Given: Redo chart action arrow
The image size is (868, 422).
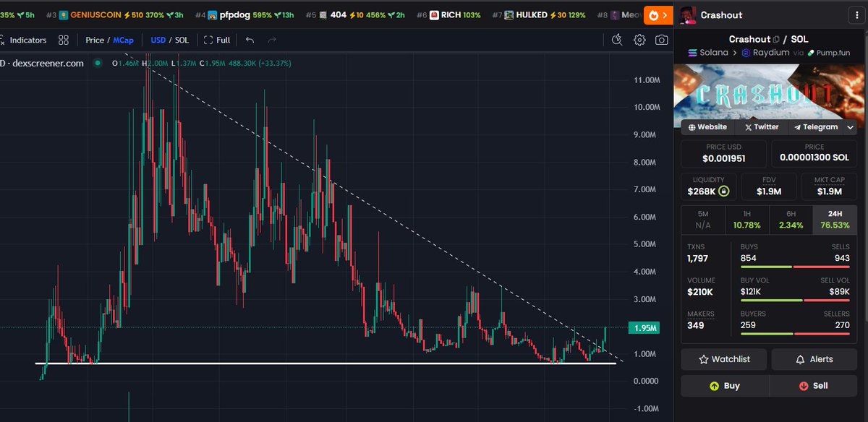Looking at the screenshot, I should click(272, 40).
